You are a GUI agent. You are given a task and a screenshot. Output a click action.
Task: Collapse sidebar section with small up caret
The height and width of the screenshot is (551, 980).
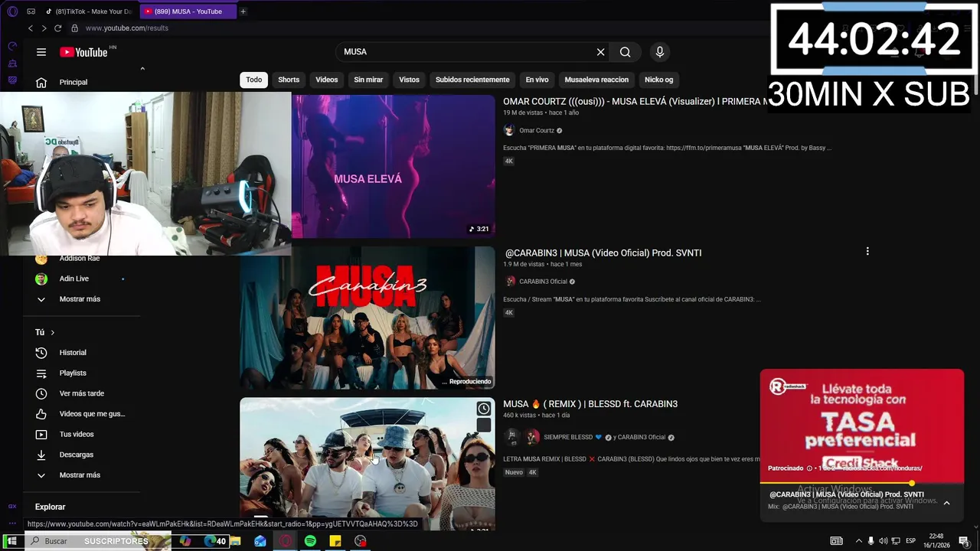[142, 69]
